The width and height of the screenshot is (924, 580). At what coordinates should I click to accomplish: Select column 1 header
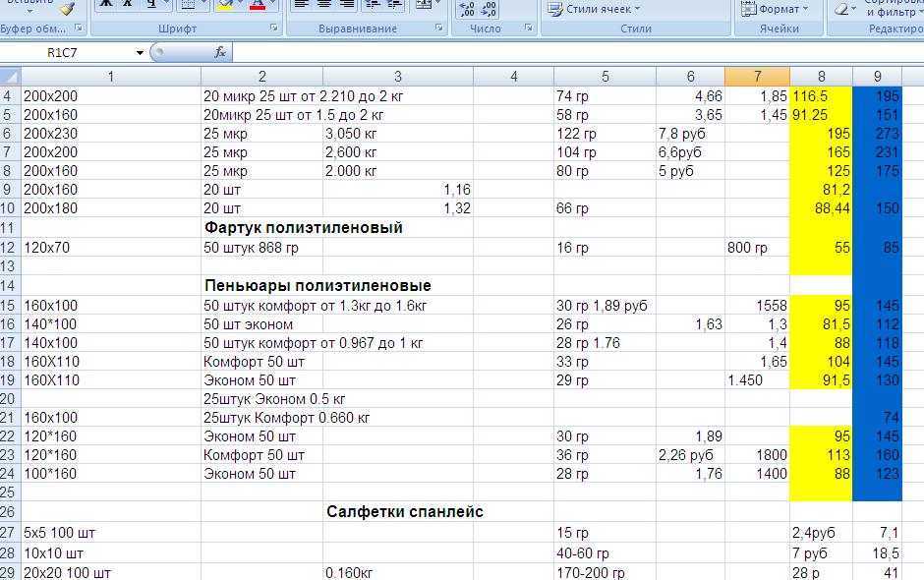111,77
